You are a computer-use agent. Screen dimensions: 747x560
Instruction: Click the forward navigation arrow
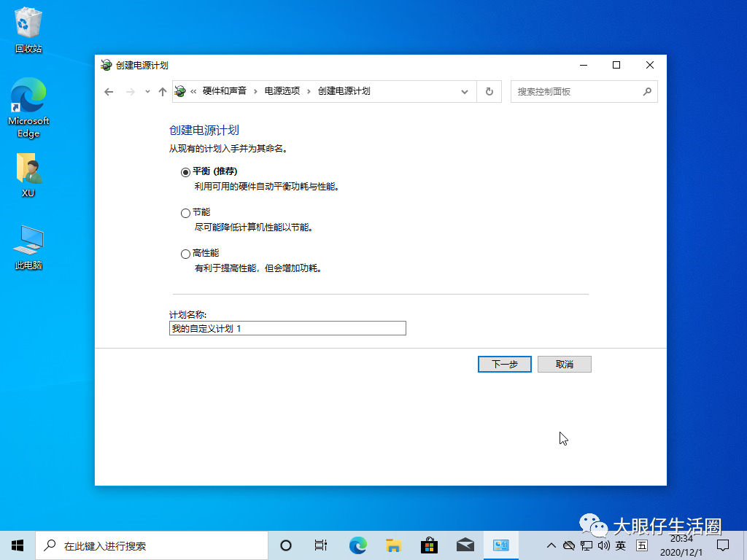130,91
